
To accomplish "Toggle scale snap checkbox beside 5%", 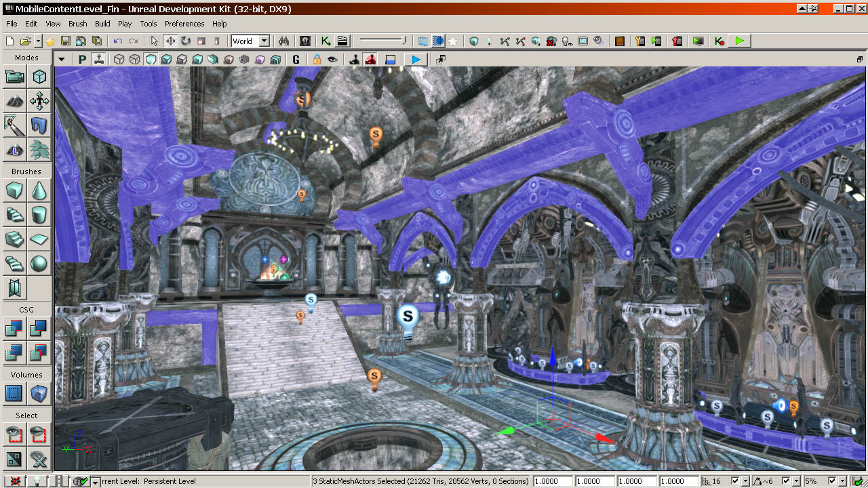I will (833, 481).
